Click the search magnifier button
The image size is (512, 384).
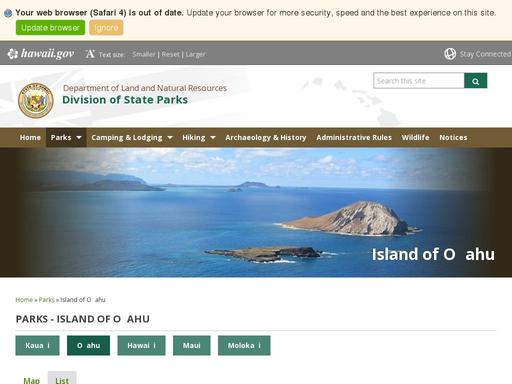(x=476, y=81)
